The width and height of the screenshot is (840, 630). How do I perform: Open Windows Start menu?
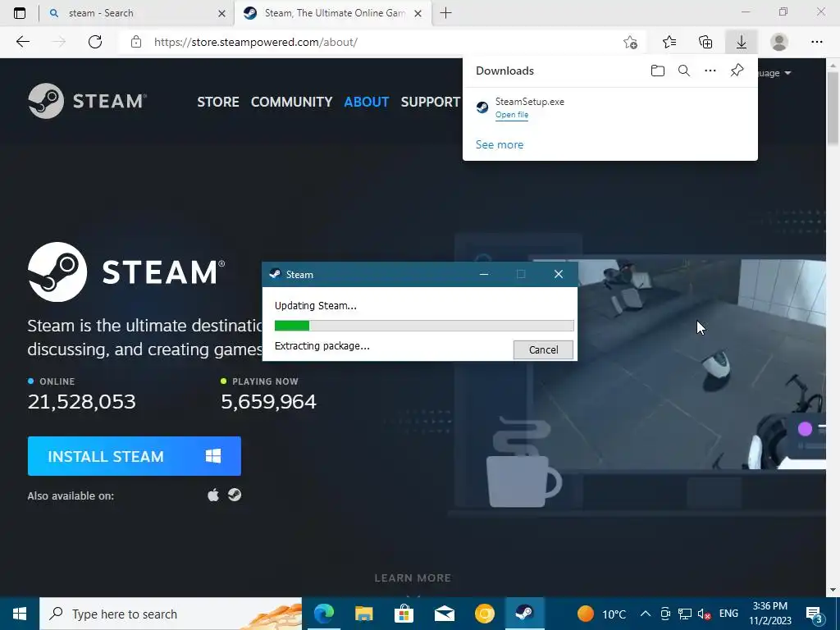pyautogui.click(x=20, y=614)
